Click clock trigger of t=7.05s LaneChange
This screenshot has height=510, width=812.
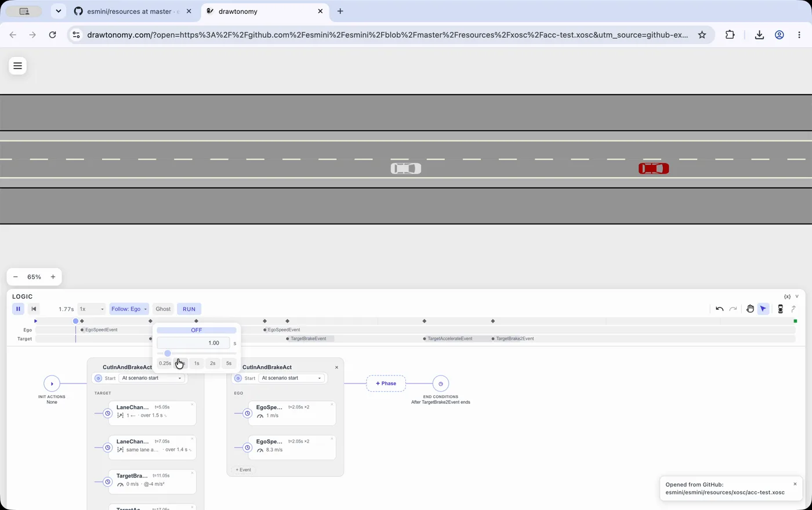pos(107,447)
